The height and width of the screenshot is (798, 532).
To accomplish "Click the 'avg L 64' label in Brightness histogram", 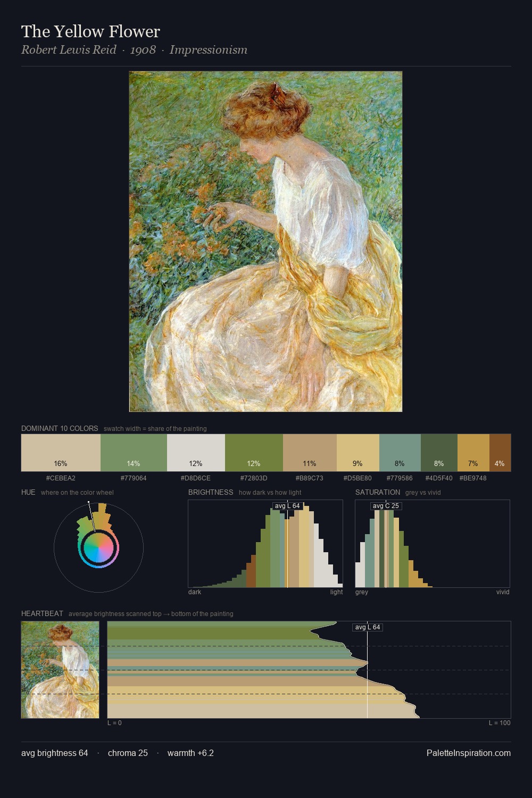I will pos(287,506).
